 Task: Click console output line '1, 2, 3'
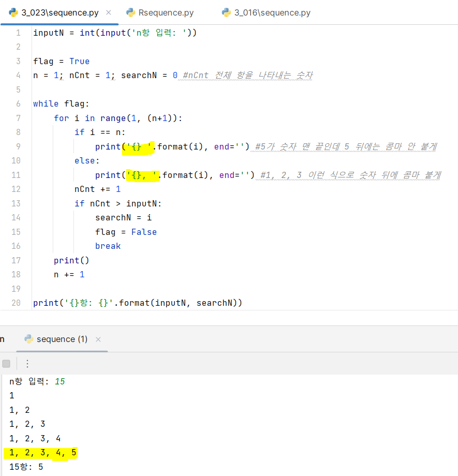pos(27,424)
